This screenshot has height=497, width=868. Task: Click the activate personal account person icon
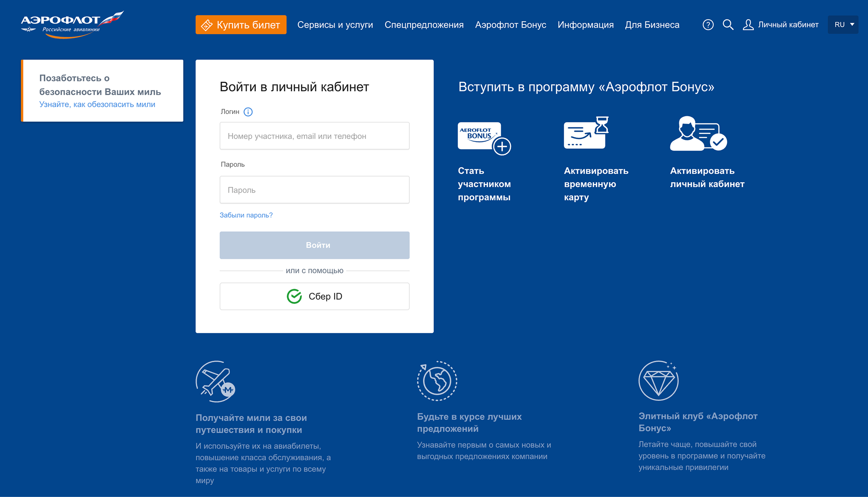(698, 134)
